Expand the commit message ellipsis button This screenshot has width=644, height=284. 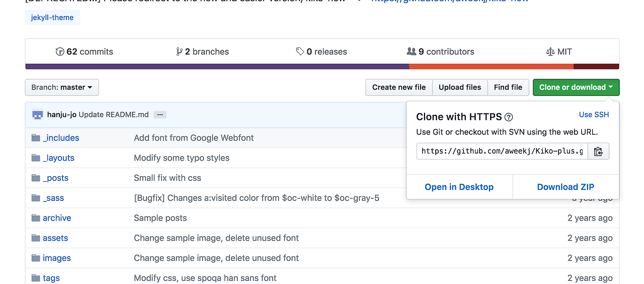(x=159, y=115)
